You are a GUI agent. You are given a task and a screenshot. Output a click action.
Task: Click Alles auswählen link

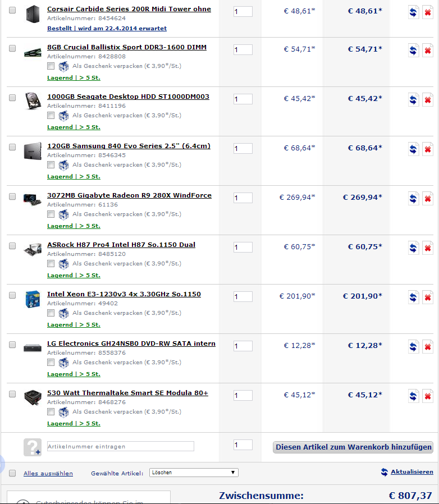[x=48, y=474]
